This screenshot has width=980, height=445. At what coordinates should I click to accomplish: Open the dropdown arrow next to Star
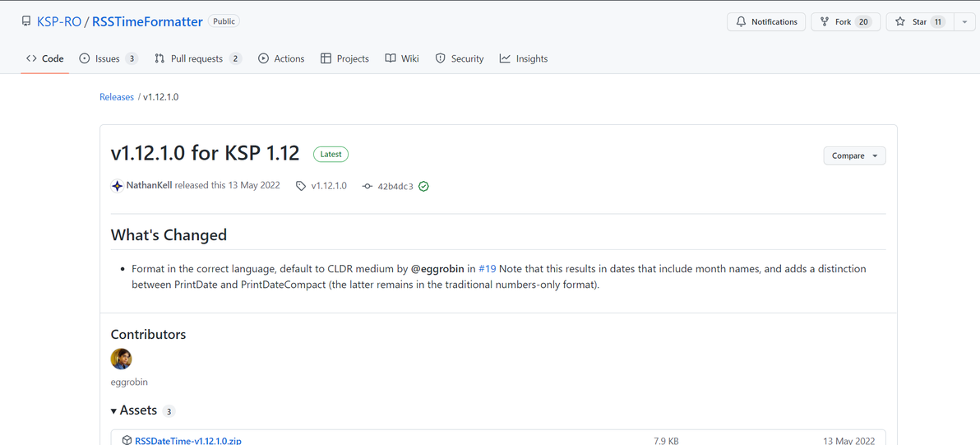coord(964,22)
